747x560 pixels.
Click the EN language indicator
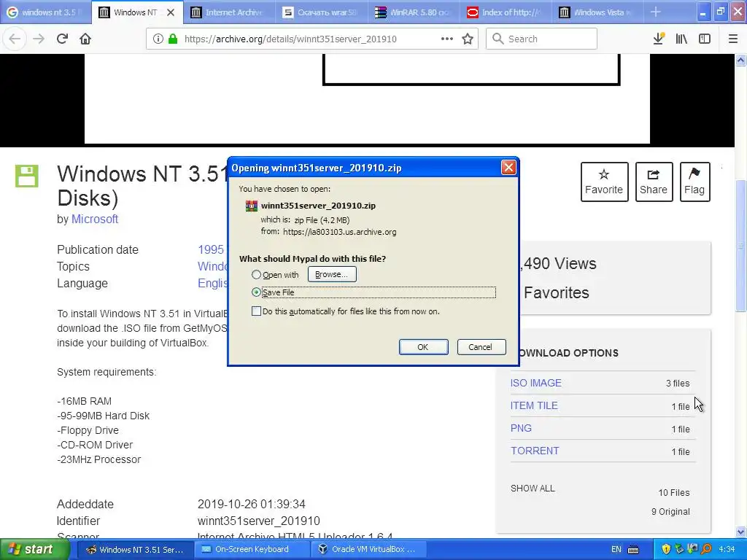coord(616,550)
